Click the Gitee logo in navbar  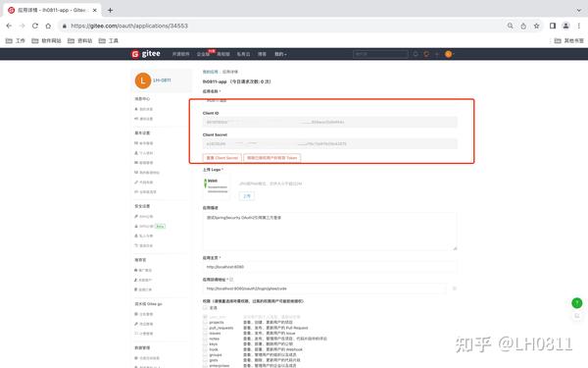(x=146, y=54)
